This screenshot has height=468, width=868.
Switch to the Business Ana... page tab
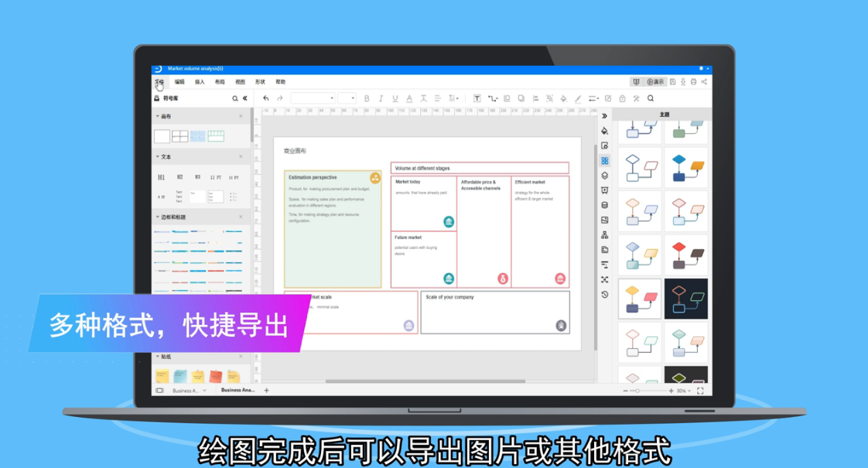(238, 391)
